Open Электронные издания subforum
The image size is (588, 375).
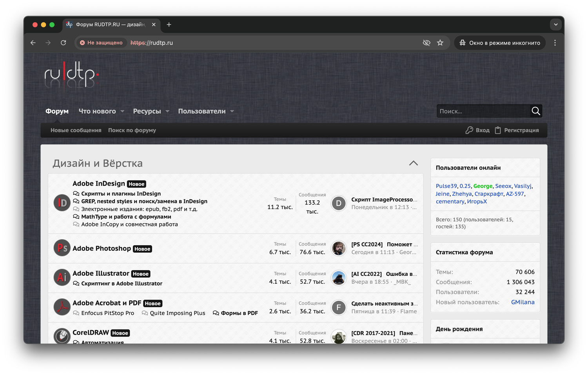(139, 209)
